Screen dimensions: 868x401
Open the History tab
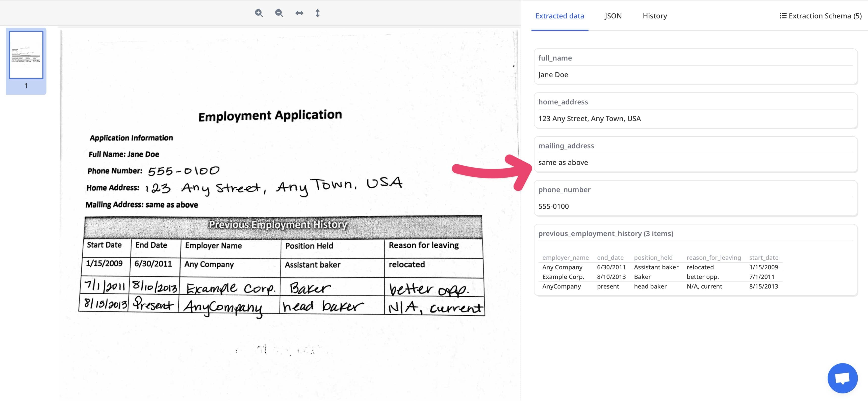[x=654, y=15]
